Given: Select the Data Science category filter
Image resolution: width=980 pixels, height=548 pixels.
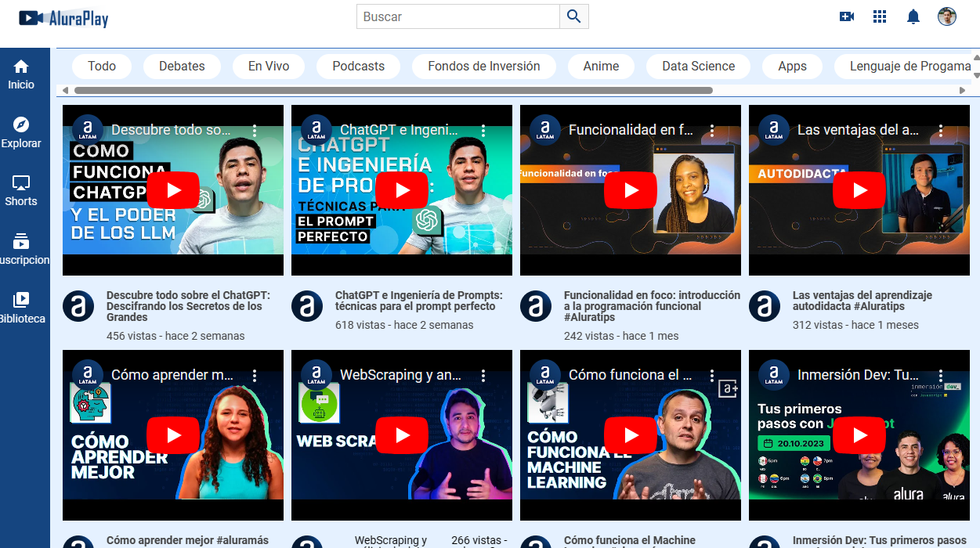Looking at the screenshot, I should [x=698, y=67].
